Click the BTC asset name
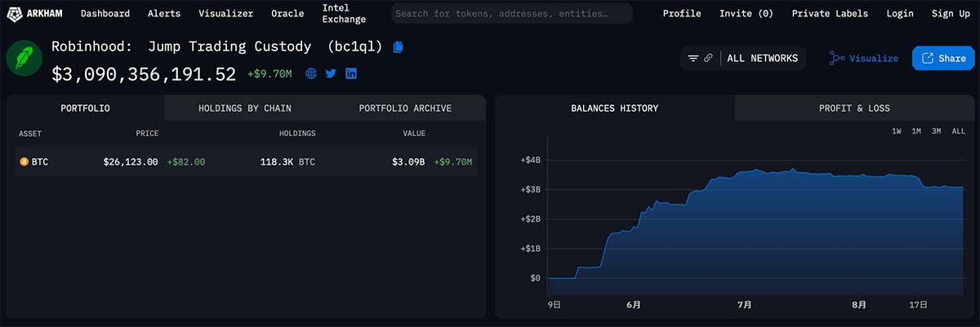Image resolution: width=980 pixels, height=327 pixels. pos(40,162)
